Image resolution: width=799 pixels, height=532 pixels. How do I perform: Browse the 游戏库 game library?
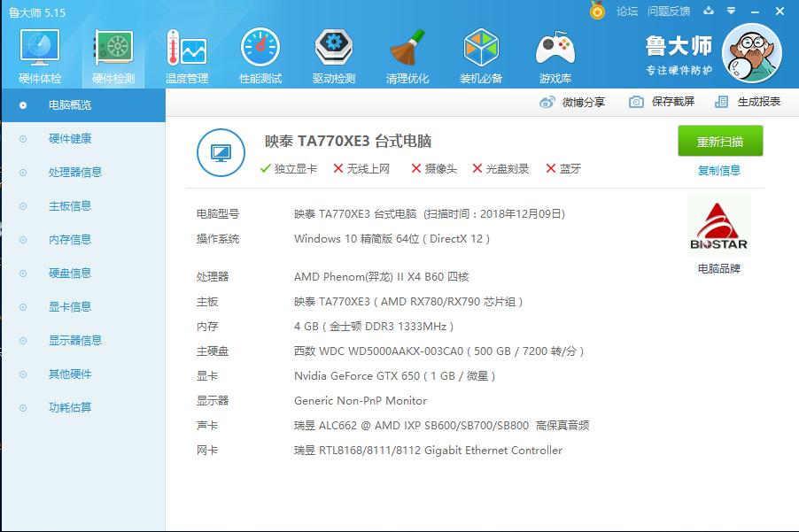pos(554,53)
